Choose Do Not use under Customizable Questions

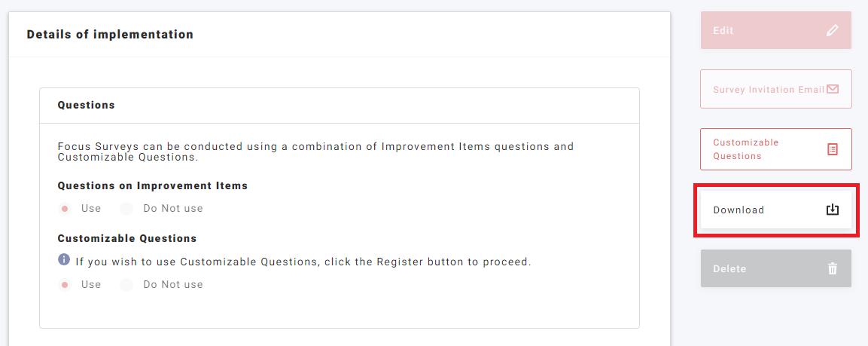click(126, 285)
